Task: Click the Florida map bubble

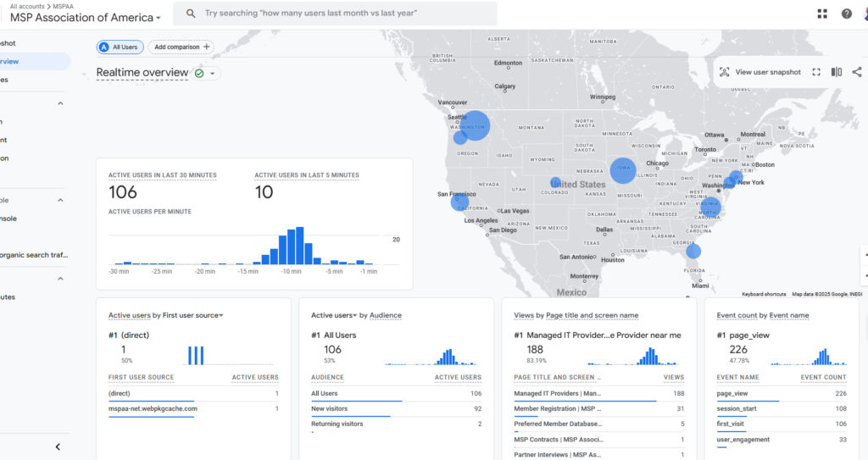Action: point(693,252)
